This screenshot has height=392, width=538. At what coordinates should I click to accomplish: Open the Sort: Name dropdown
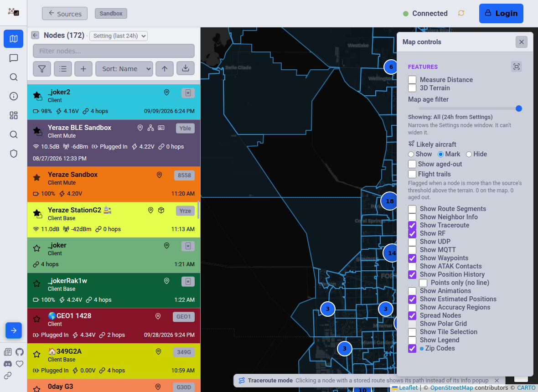pos(124,69)
